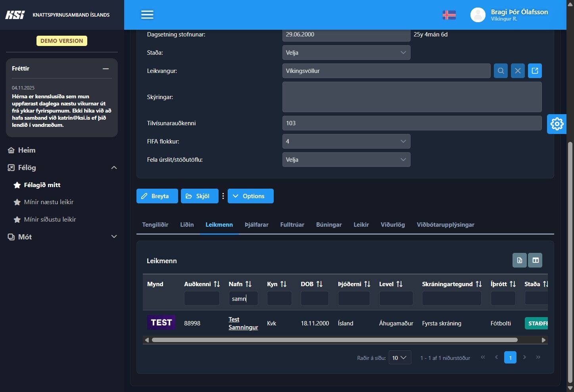
Task: Sort table by Nafn column
Action: [248, 284]
